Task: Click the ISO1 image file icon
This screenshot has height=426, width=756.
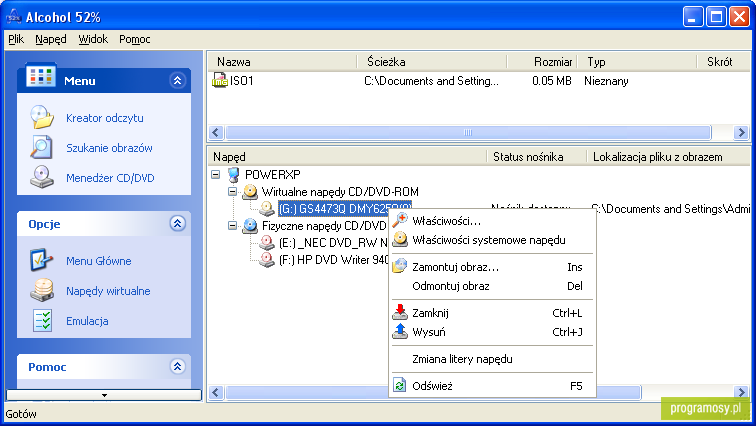Action: pyautogui.click(x=220, y=80)
